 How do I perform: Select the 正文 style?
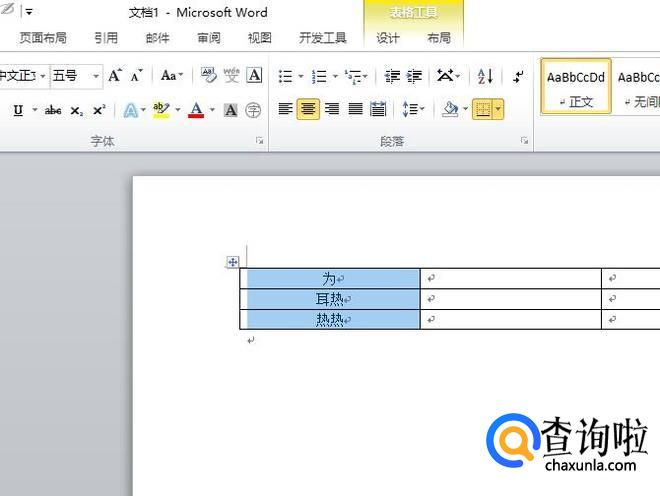[576, 87]
